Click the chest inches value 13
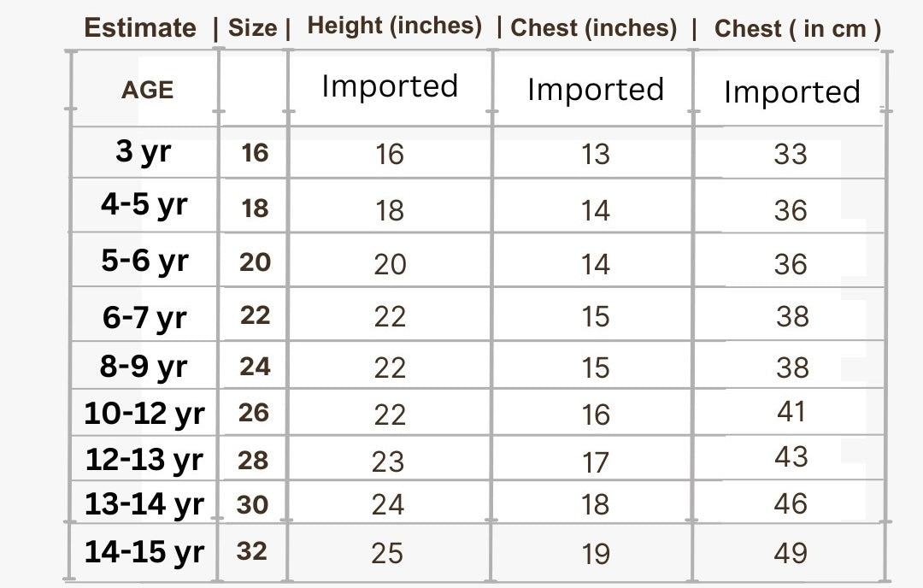The width and height of the screenshot is (923, 588). (x=595, y=154)
